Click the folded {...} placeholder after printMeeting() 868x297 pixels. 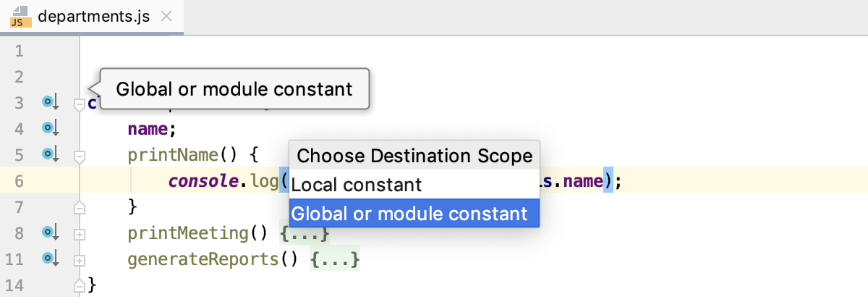(305, 233)
